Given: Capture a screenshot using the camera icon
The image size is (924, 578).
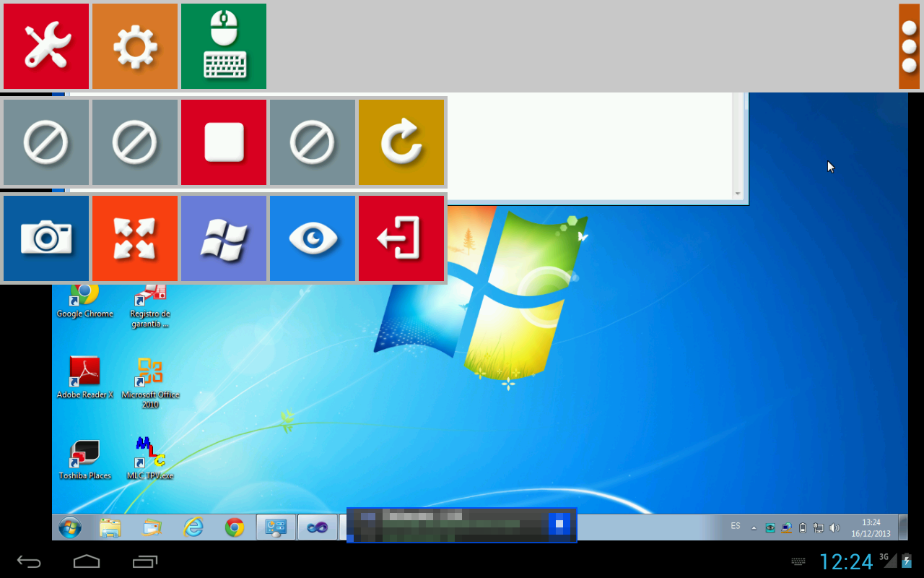Looking at the screenshot, I should [45, 238].
